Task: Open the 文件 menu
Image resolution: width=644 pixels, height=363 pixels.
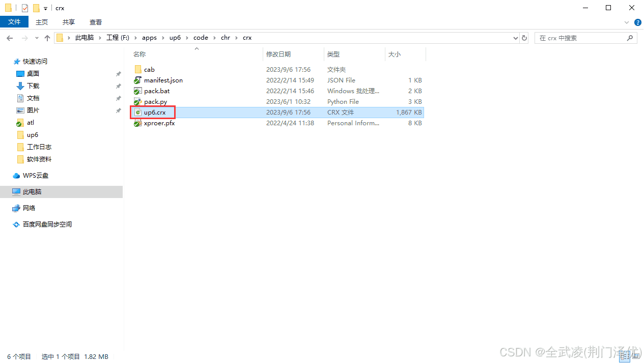Action: tap(14, 22)
